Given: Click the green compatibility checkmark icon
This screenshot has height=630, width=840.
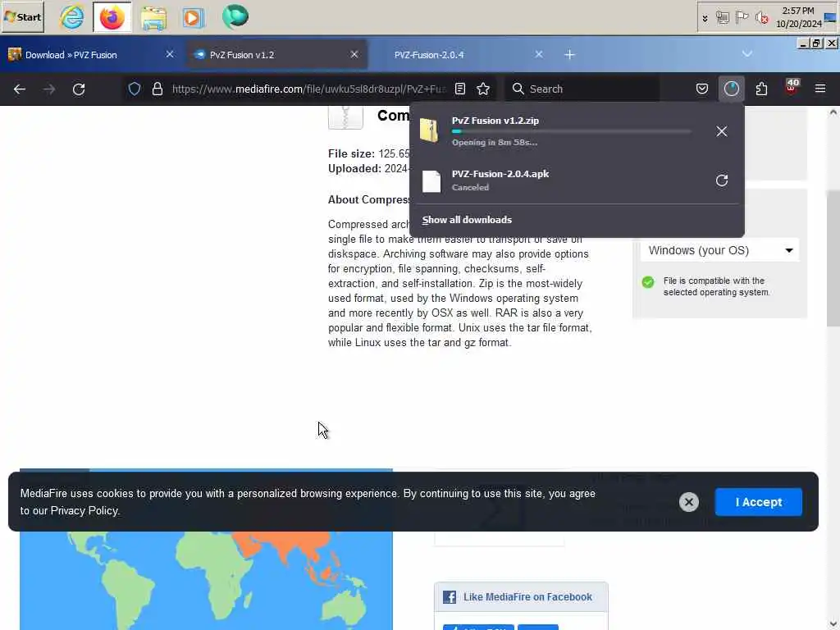Looking at the screenshot, I should (x=648, y=282).
